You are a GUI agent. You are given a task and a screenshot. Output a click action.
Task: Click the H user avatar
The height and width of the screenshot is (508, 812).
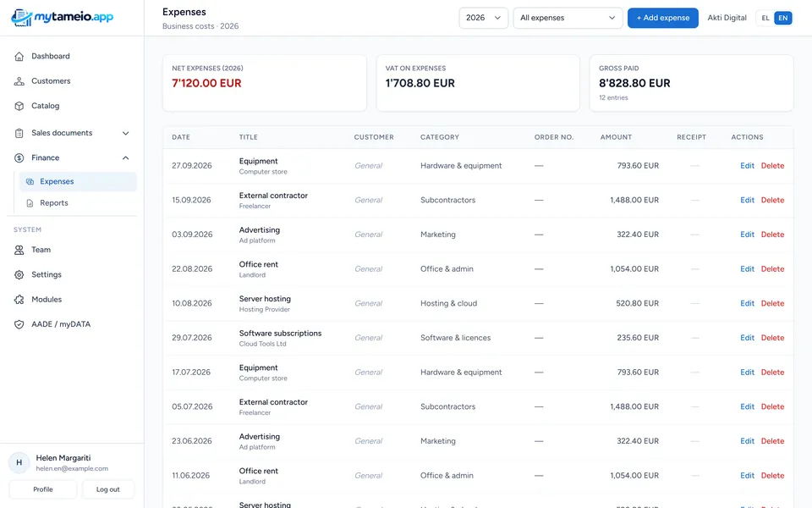coord(19,462)
